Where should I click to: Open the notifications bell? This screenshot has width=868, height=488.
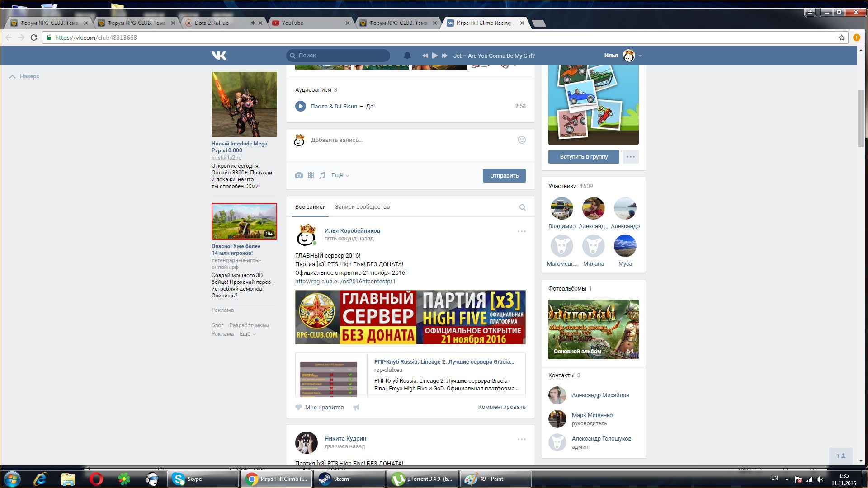click(x=407, y=56)
